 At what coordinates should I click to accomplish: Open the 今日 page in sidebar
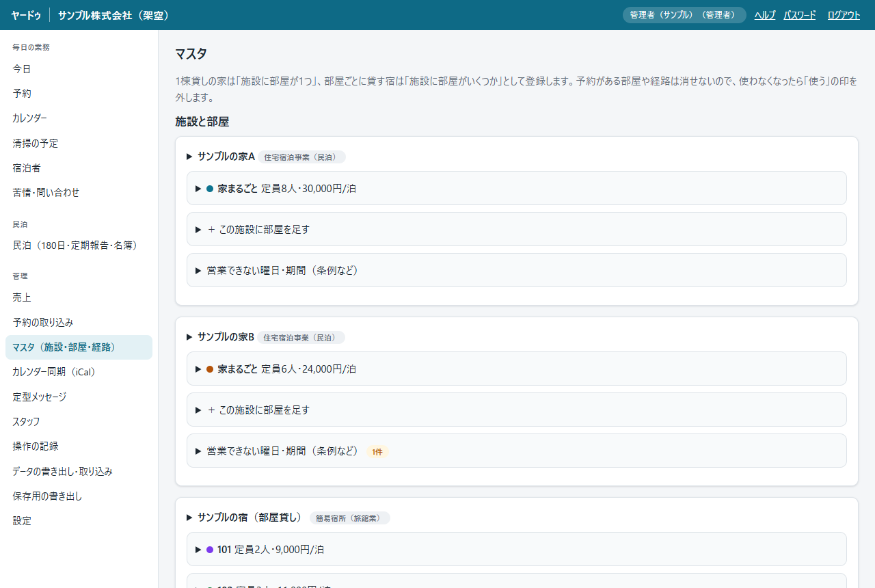coord(79,68)
